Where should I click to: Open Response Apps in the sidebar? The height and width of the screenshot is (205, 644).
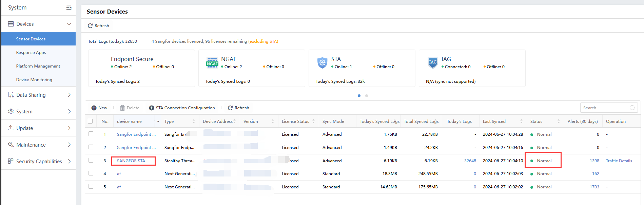pyautogui.click(x=31, y=53)
